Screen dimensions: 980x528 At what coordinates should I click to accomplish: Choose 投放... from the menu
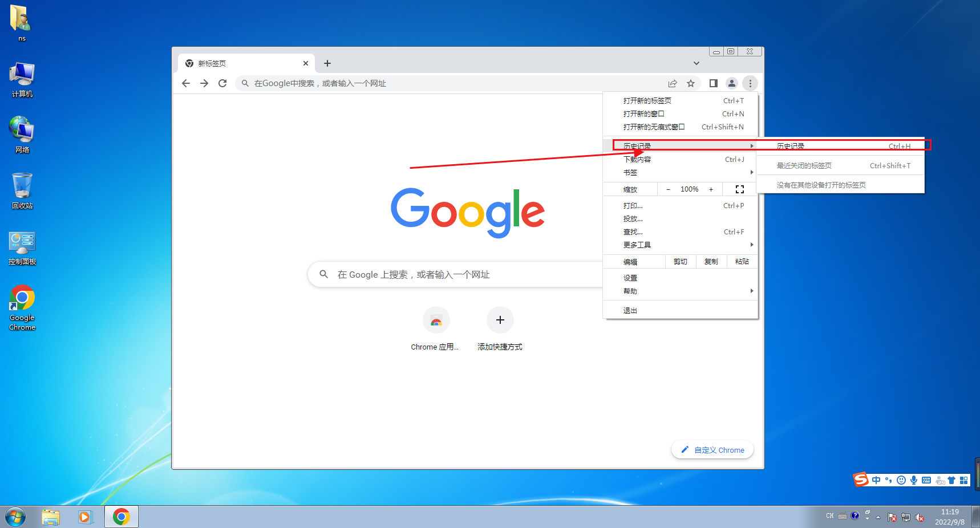[x=681, y=218]
